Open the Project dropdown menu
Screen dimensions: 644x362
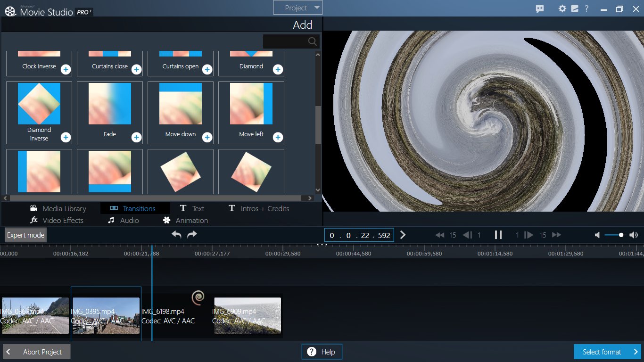tap(297, 8)
